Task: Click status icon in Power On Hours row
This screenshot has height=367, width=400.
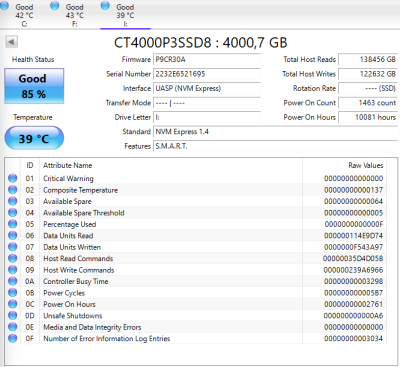Action: [x=13, y=304]
